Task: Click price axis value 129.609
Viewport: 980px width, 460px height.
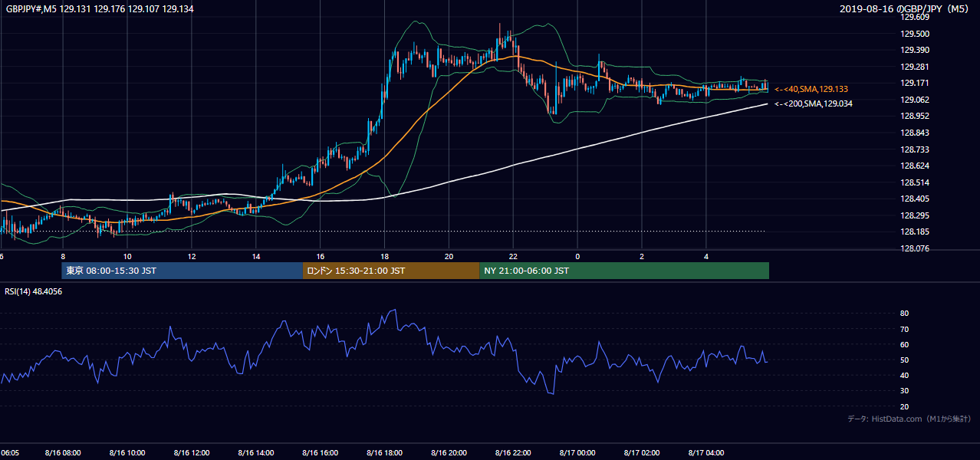Action: (x=914, y=17)
